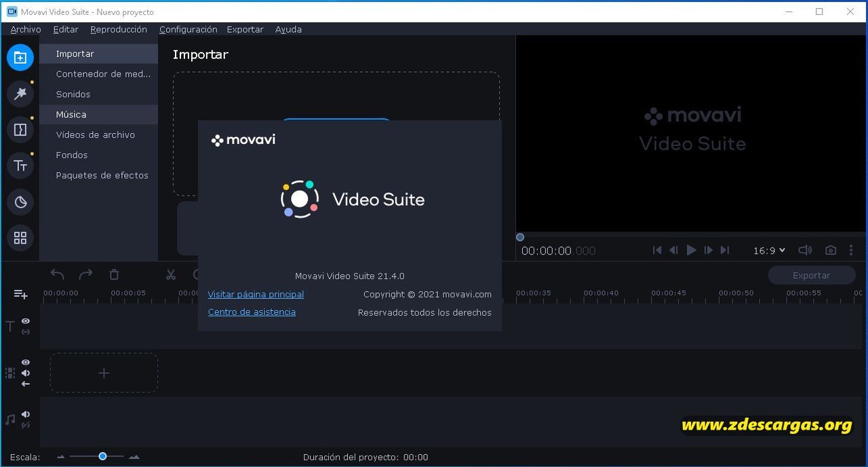Delete selected clip with trash icon

coord(114,274)
